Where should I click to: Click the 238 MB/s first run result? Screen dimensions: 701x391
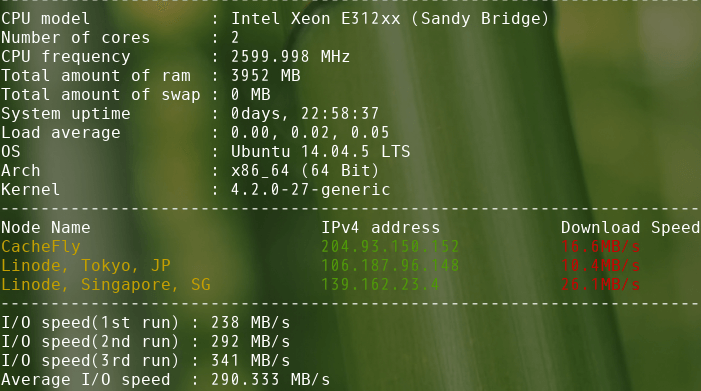250,323
